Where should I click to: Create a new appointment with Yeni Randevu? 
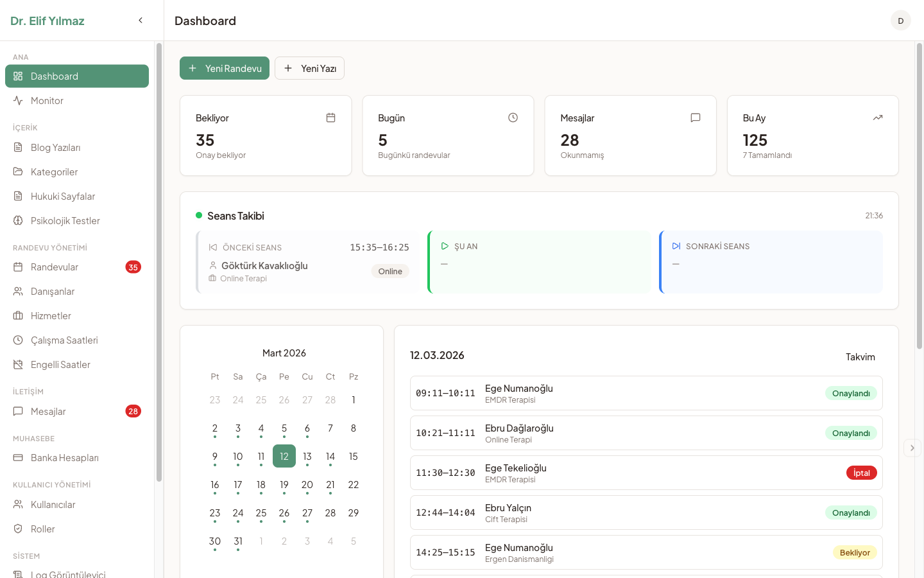(x=225, y=68)
